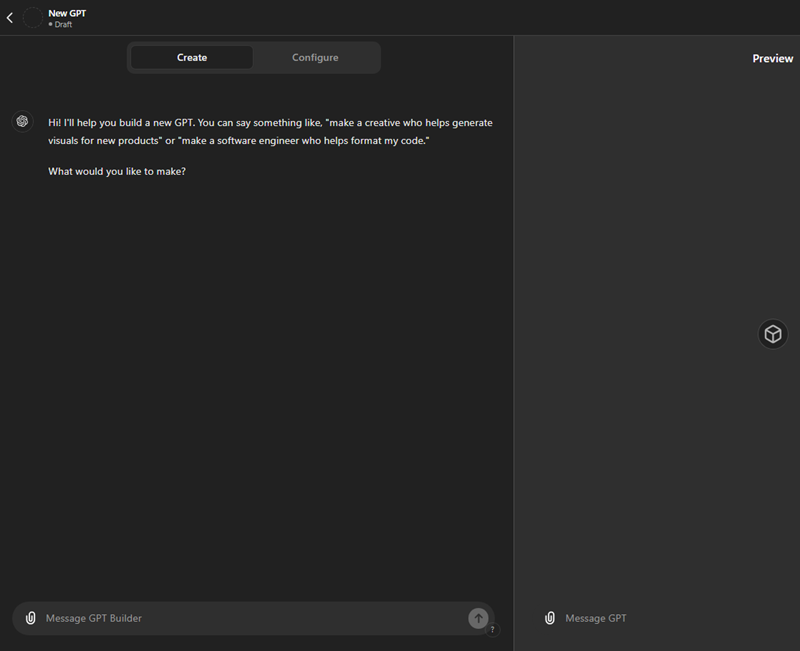
Task: Click the cube icon in Preview pane
Action: tap(773, 334)
